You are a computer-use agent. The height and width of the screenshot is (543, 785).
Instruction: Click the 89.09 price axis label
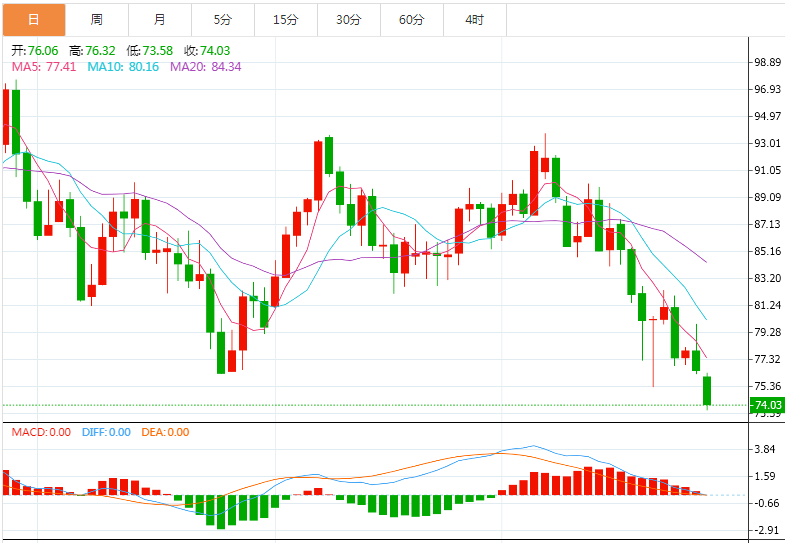[x=767, y=197]
